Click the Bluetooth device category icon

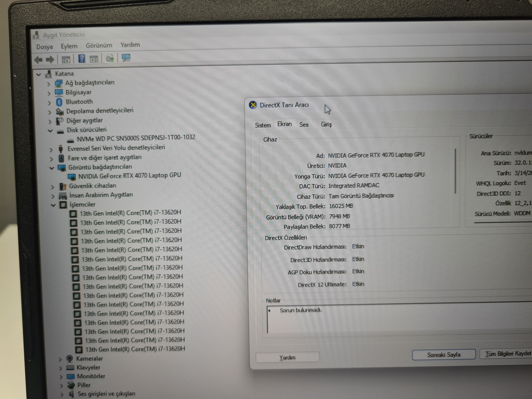point(59,102)
